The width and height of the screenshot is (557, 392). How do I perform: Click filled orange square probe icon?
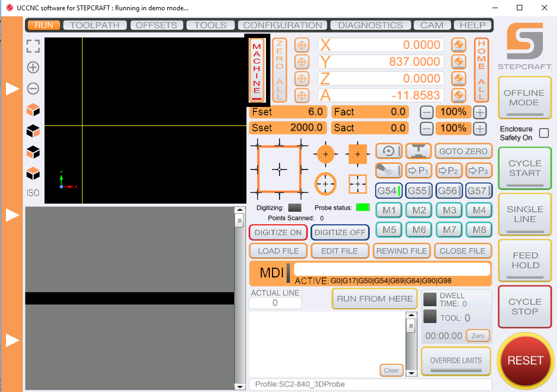click(357, 154)
